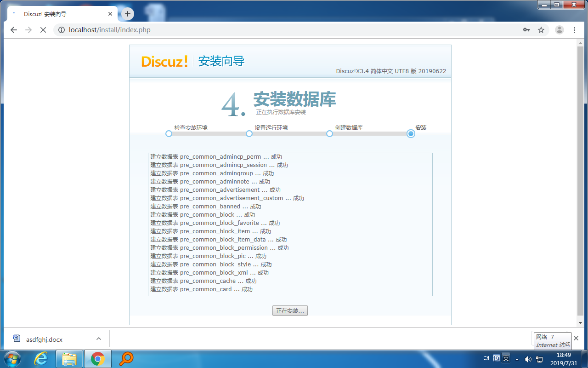The width and height of the screenshot is (588, 368).
Task: Click the 英 input method indicator
Action: pos(506,358)
